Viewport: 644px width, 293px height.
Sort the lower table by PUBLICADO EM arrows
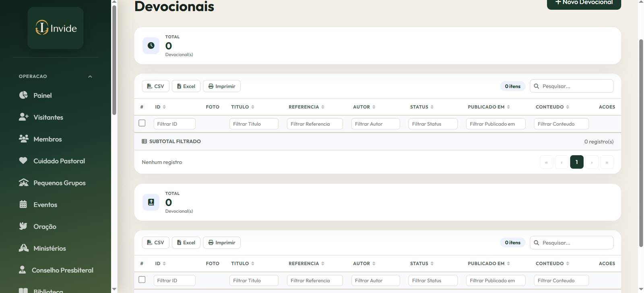point(508,264)
